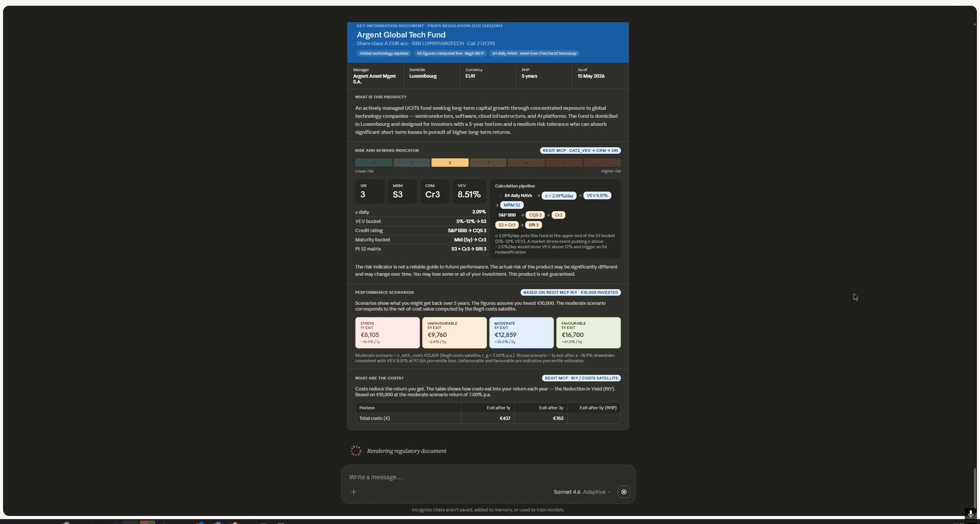Screen dimensions: 980x524
Task: Click the 'Rendering regulatory document' status text
Action: tap(407, 451)
